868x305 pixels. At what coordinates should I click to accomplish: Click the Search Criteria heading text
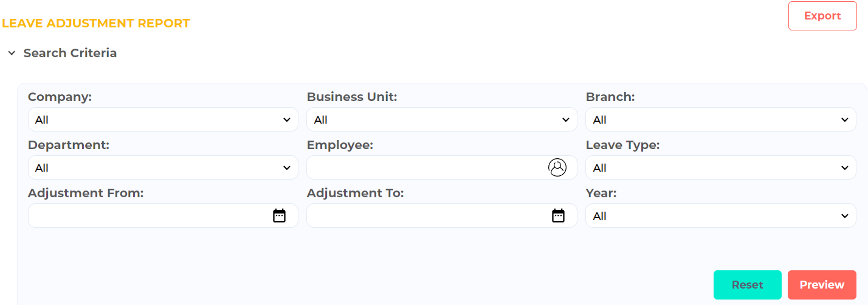pyautogui.click(x=70, y=53)
